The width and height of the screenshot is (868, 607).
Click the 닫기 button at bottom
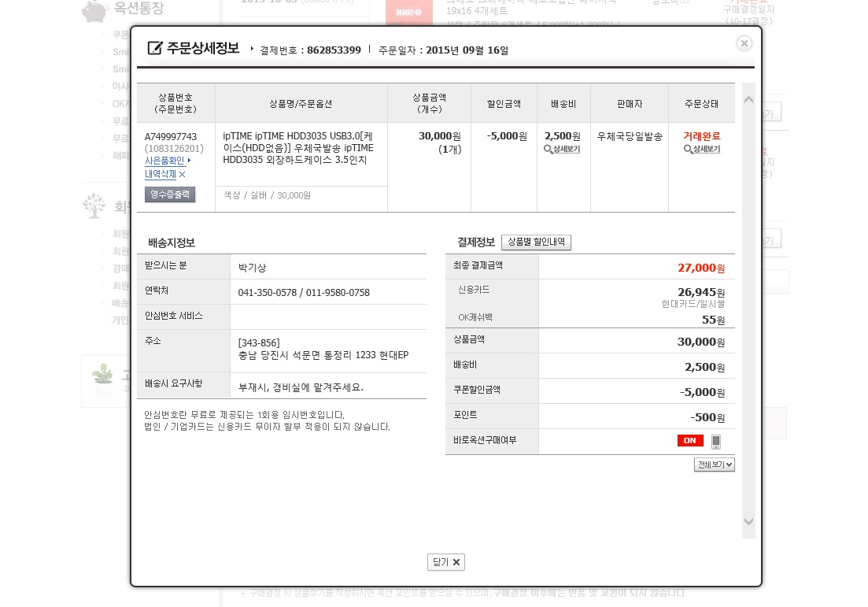(x=445, y=562)
